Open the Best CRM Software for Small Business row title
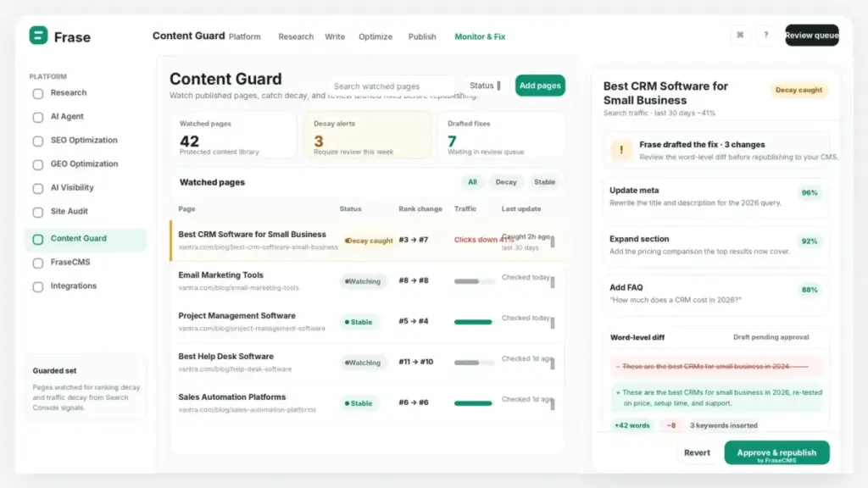868x488 pixels. pyautogui.click(x=252, y=235)
